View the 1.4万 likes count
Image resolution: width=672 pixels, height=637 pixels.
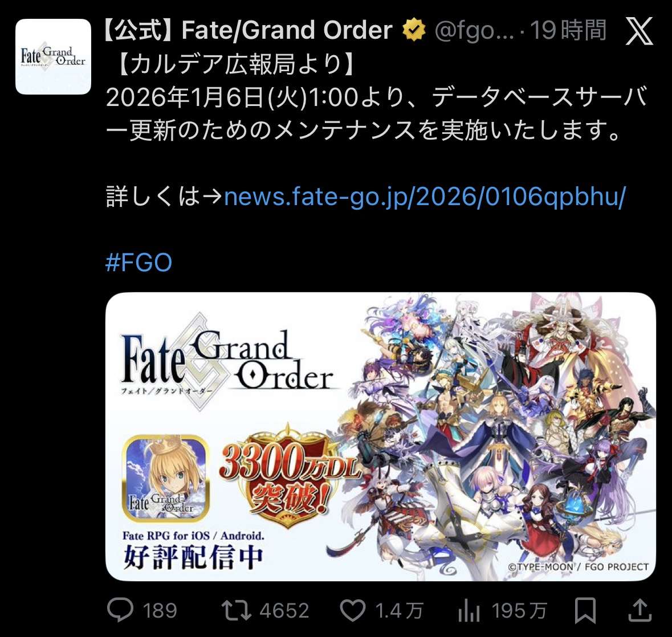click(400, 610)
